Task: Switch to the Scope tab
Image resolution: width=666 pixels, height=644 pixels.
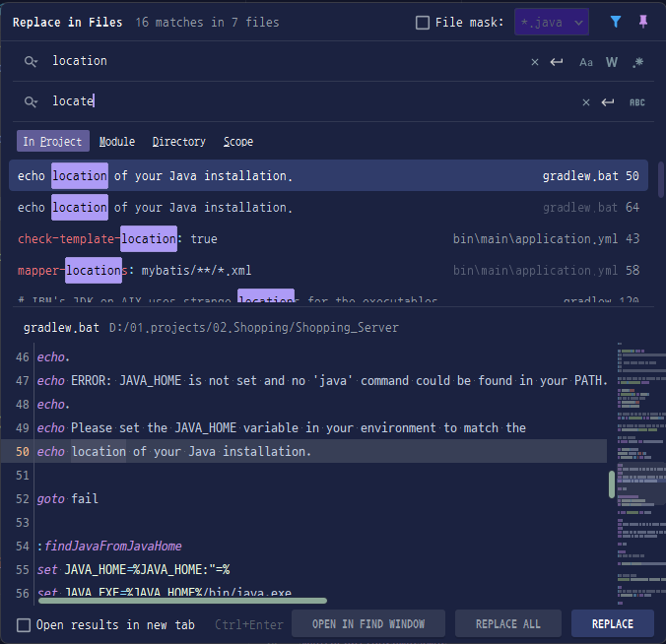Action: click(x=238, y=142)
